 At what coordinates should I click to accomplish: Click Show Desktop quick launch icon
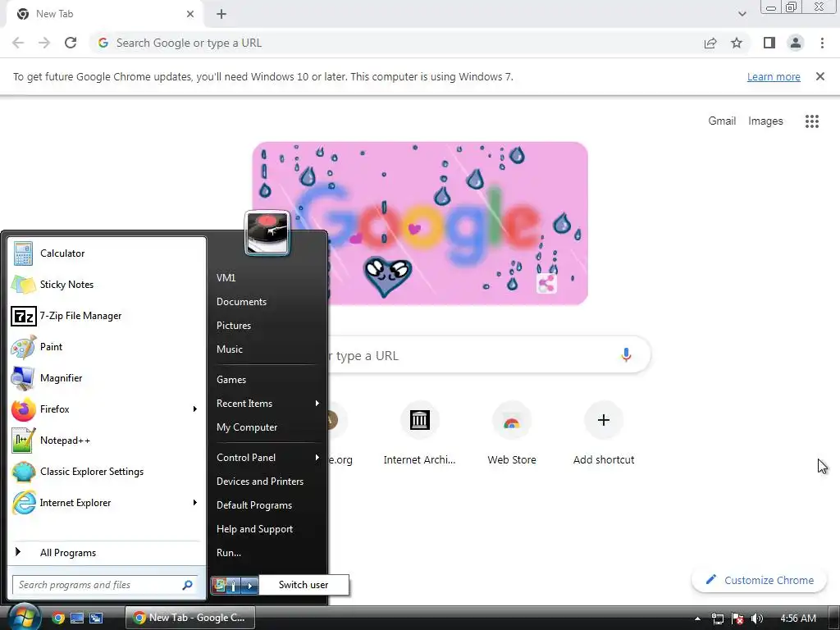pyautogui.click(x=77, y=618)
